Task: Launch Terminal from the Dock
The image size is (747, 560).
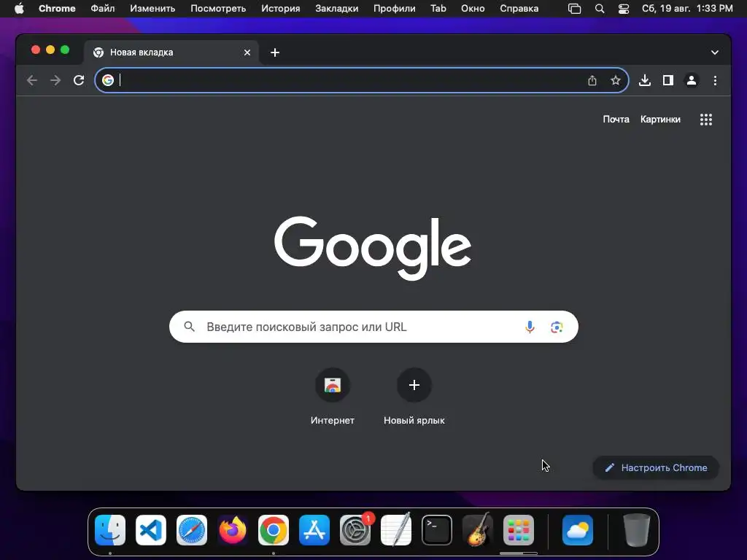Action: 437,530
